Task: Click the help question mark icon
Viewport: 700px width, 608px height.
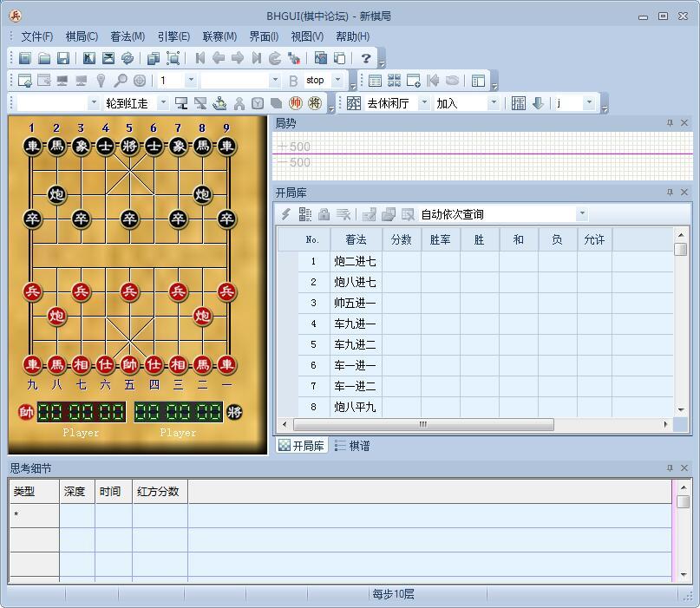Action: (366, 58)
